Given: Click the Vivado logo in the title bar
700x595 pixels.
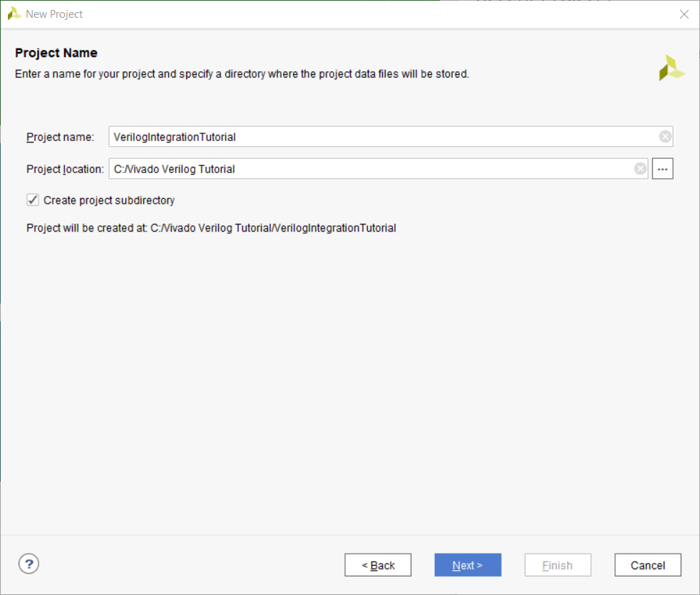Looking at the screenshot, I should coord(14,14).
